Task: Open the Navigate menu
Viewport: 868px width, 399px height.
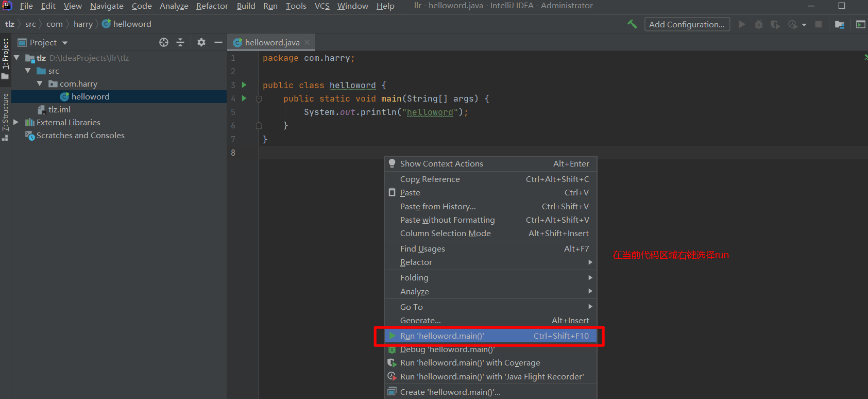Action: (x=107, y=6)
